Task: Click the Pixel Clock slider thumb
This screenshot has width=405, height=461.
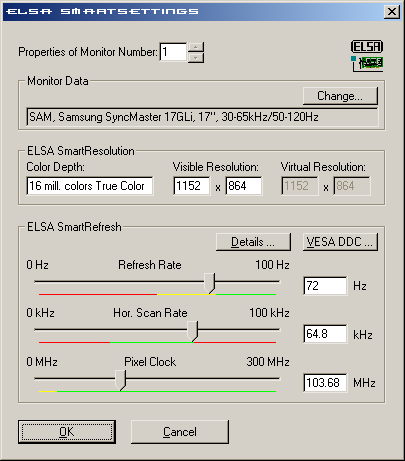Action: click(121, 380)
